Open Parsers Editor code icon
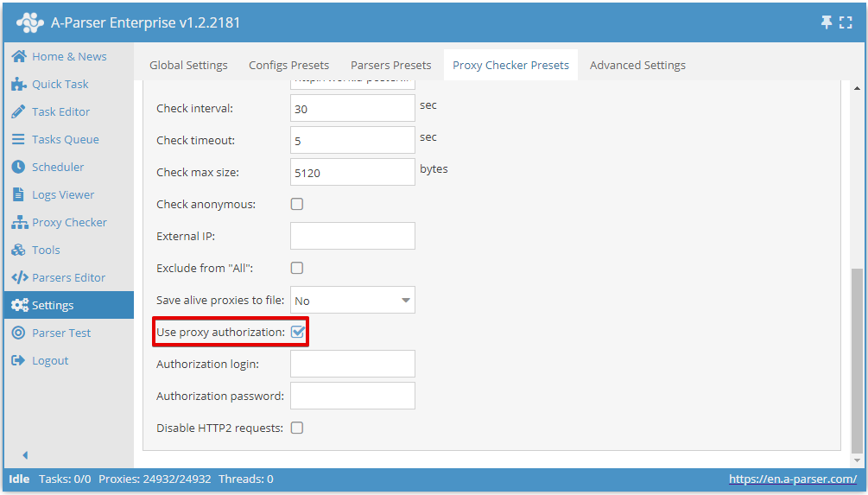 point(18,277)
